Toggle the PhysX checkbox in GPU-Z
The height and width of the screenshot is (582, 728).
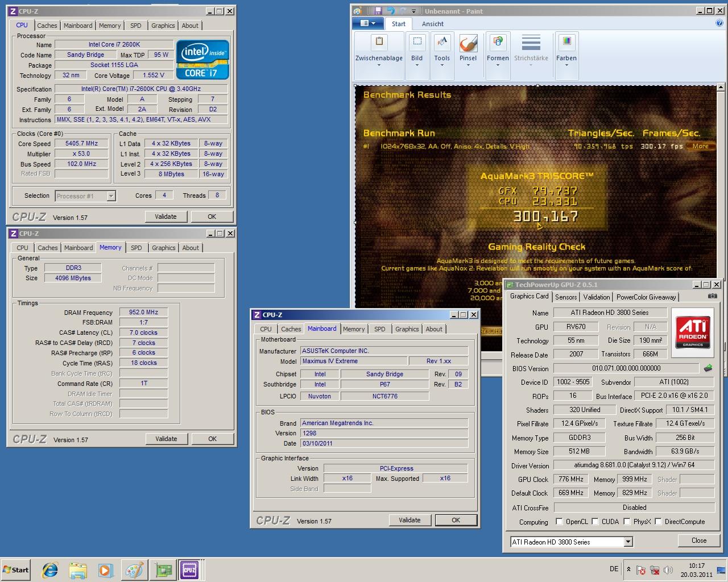tap(627, 521)
